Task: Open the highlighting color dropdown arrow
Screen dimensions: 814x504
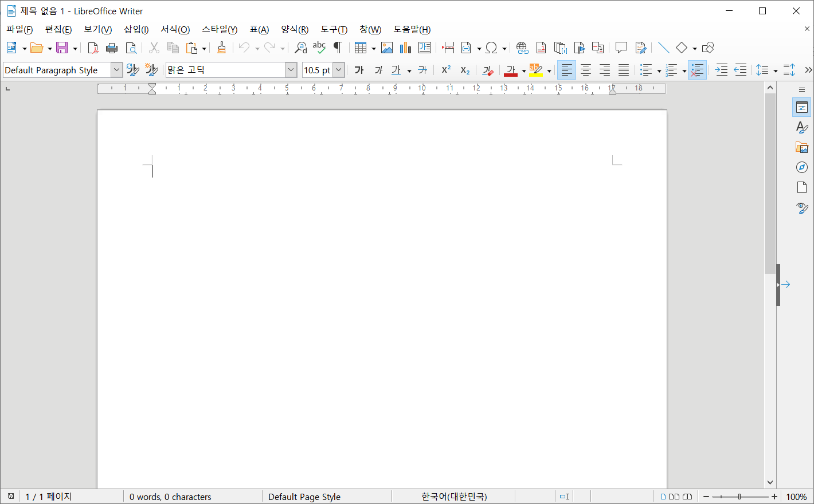Action: click(x=549, y=71)
